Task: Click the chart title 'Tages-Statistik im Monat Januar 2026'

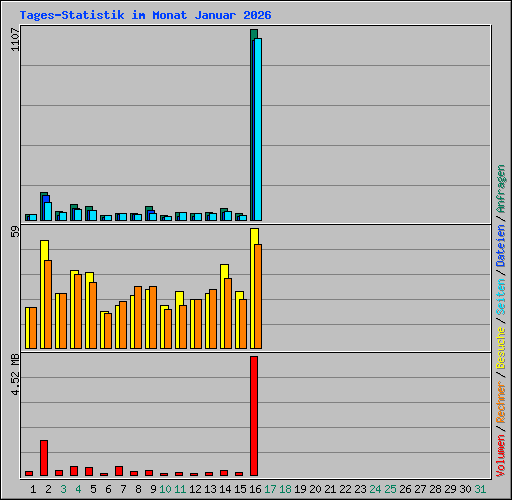Action: coord(145,15)
